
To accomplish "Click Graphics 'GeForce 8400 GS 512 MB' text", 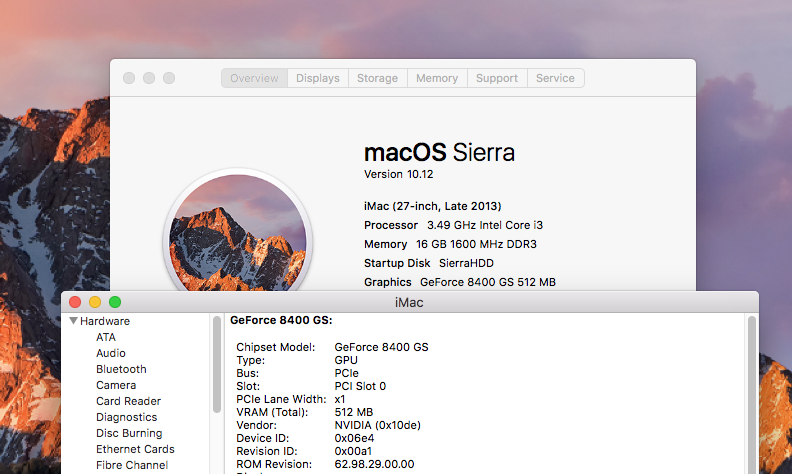I will tap(488, 282).
